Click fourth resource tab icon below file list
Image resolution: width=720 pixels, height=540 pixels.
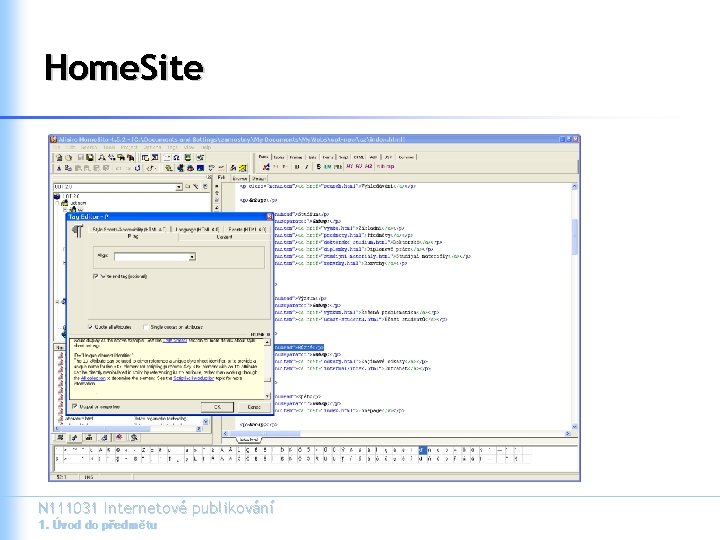104,438
